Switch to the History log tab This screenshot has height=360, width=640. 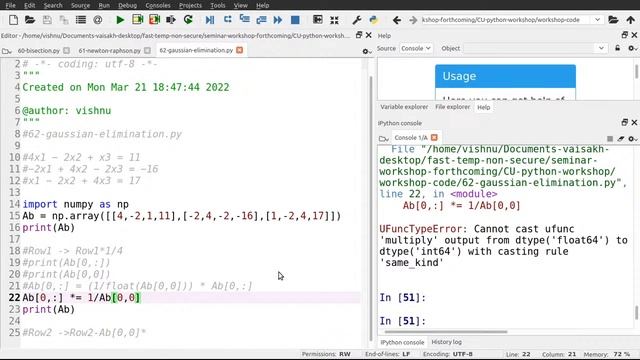tap(446, 342)
